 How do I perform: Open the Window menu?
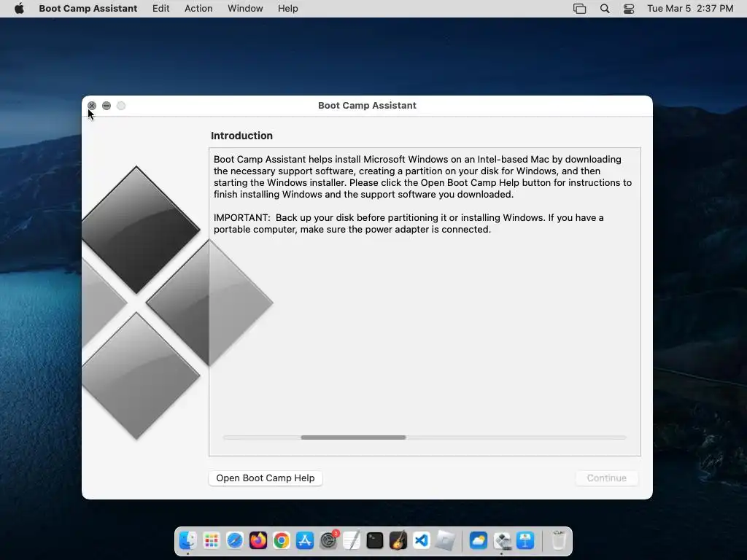(x=245, y=8)
